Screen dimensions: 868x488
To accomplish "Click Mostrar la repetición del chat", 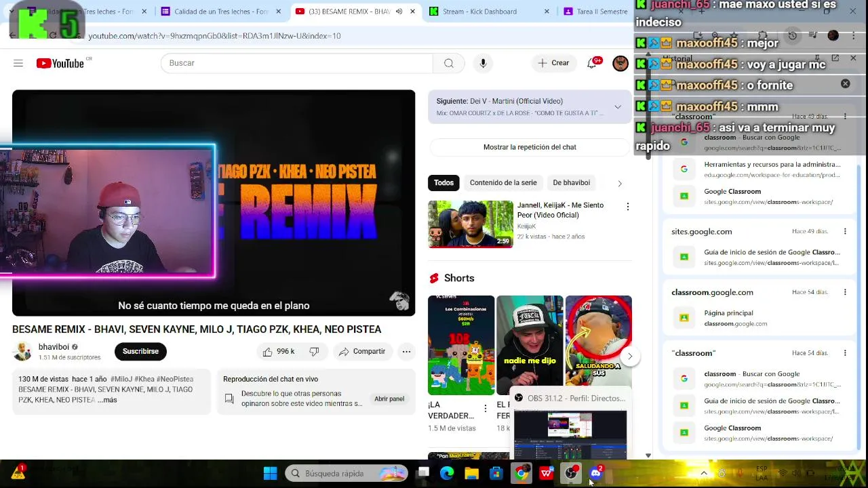I will point(530,147).
